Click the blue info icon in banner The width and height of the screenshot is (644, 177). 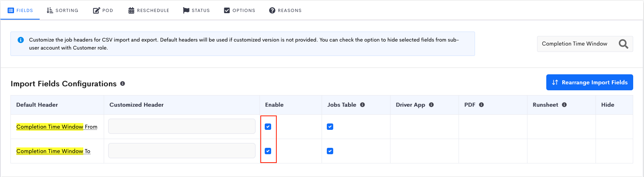[21, 40]
